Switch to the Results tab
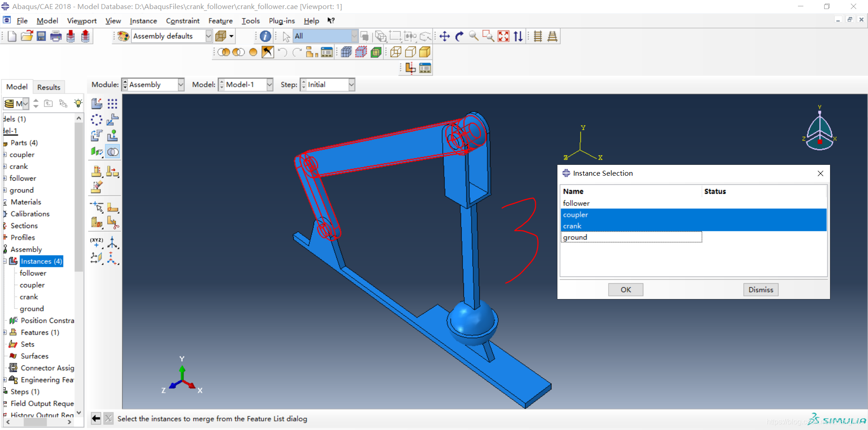 48,87
